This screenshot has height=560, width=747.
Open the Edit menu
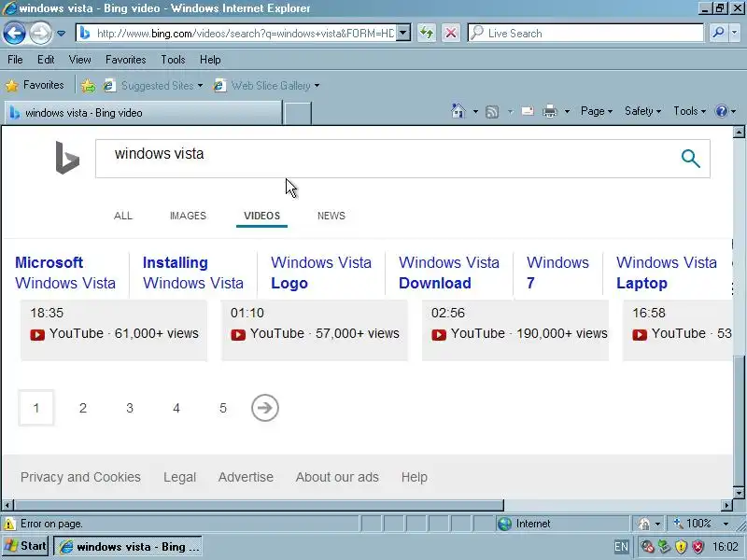(46, 60)
